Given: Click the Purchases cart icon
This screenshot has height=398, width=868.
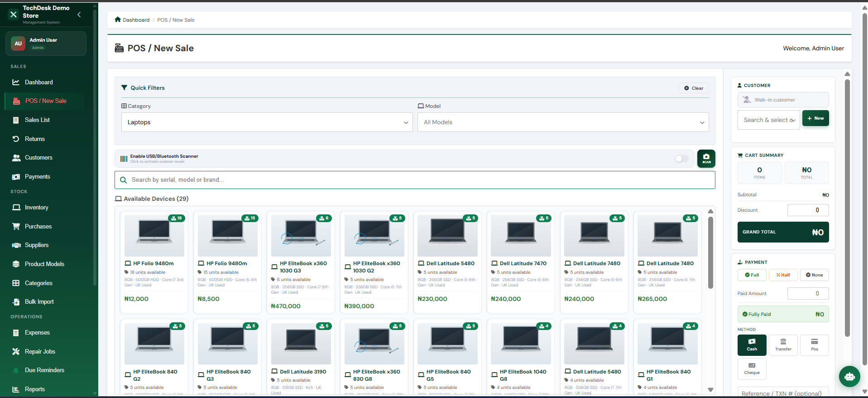Looking at the screenshot, I should (x=16, y=226).
